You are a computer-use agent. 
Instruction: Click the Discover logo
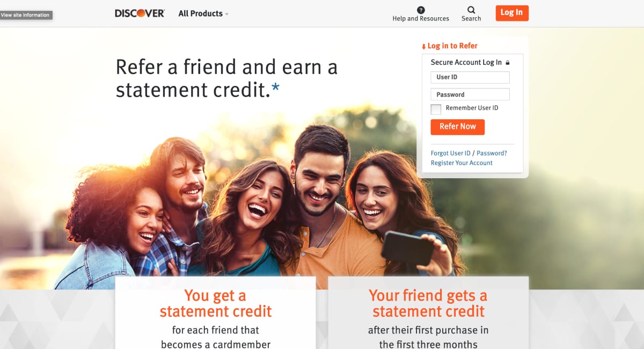[x=140, y=13]
